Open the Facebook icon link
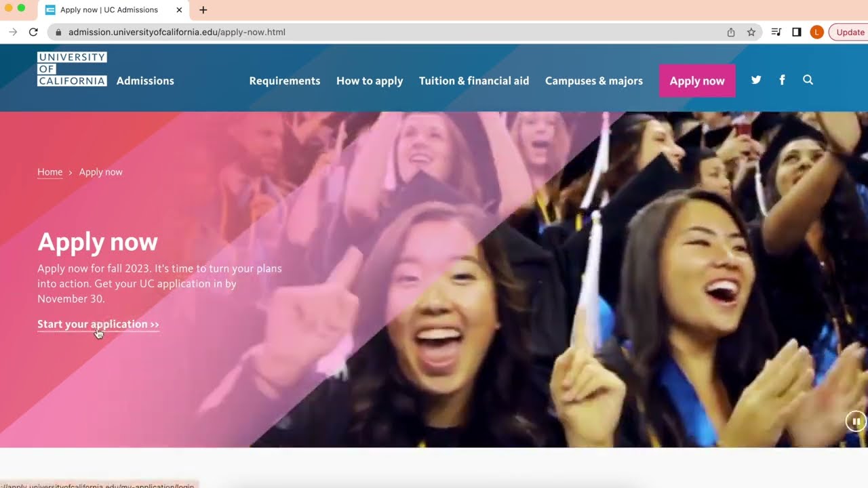This screenshot has height=488, width=868. [x=782, y=80]
